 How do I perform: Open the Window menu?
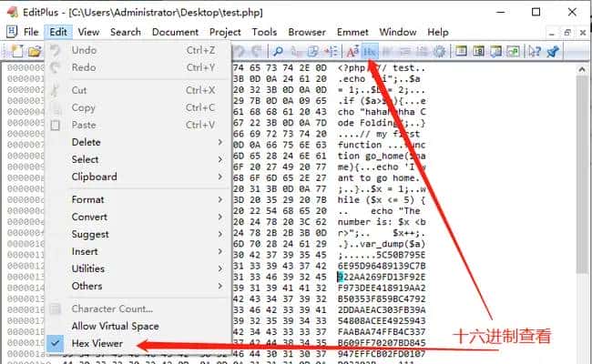tap(398, 32)
